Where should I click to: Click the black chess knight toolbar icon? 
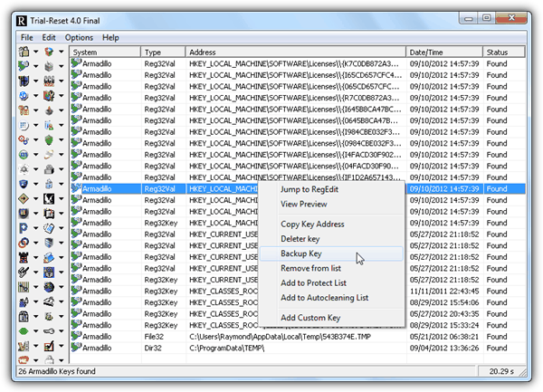(49, 198)
